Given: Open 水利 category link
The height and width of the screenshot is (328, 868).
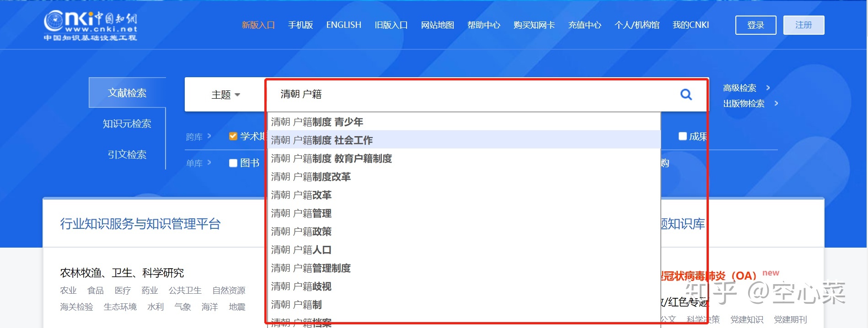Looking at the screenshot, I should (155, 307).
